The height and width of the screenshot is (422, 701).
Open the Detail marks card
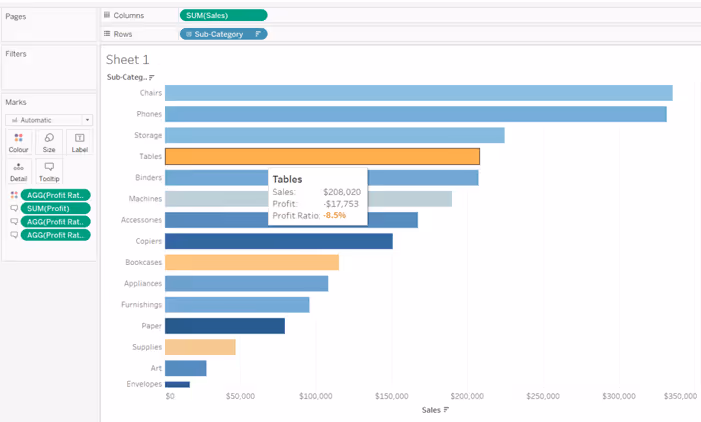pos(18,172)
